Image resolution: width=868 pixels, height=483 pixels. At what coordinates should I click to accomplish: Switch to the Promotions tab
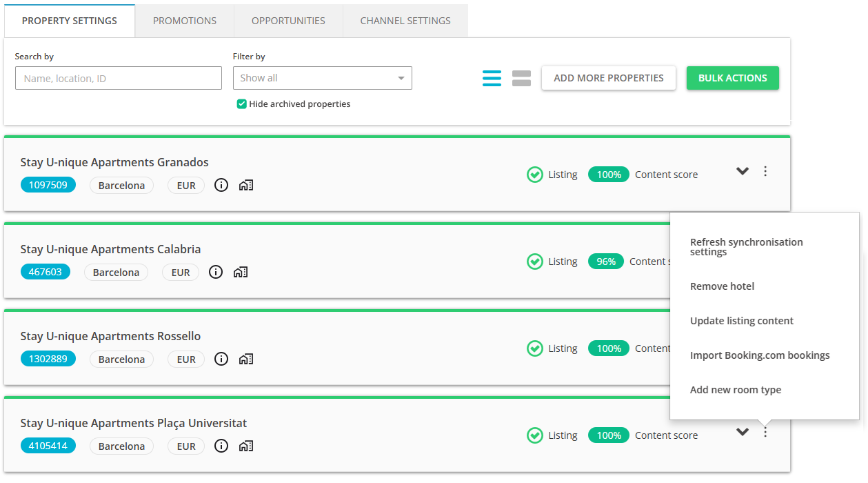click(x=185, y=21)
